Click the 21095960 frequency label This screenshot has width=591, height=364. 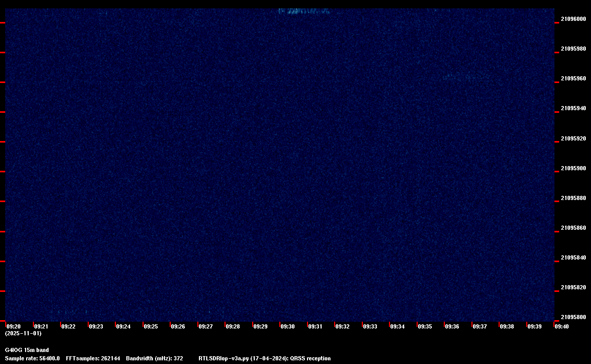pos(573,78)
